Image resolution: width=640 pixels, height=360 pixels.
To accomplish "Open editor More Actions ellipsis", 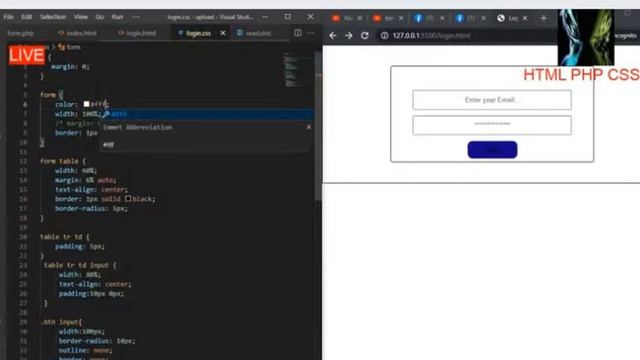I will coord(311,33).
